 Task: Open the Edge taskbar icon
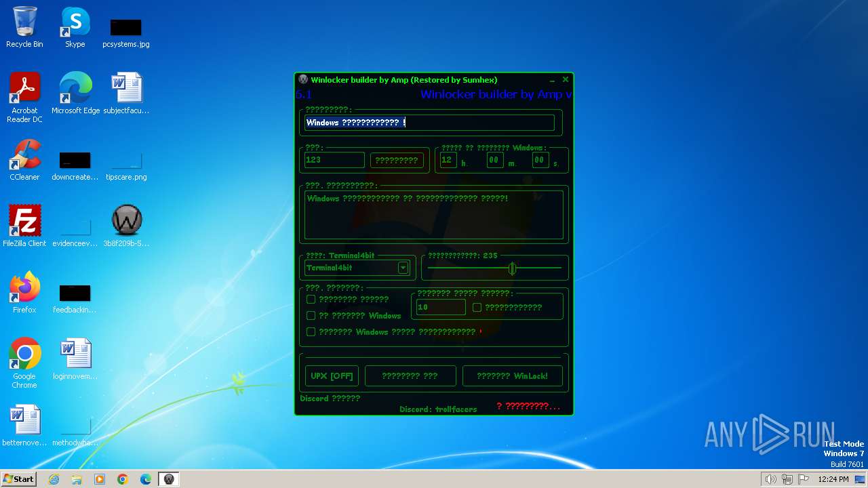click(146, 479)
